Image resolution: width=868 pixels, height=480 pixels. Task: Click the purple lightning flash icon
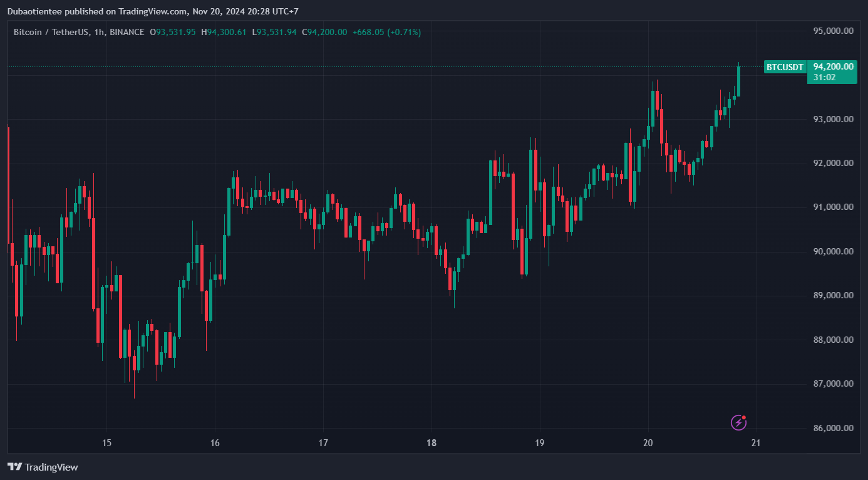(x=739, y=422)
